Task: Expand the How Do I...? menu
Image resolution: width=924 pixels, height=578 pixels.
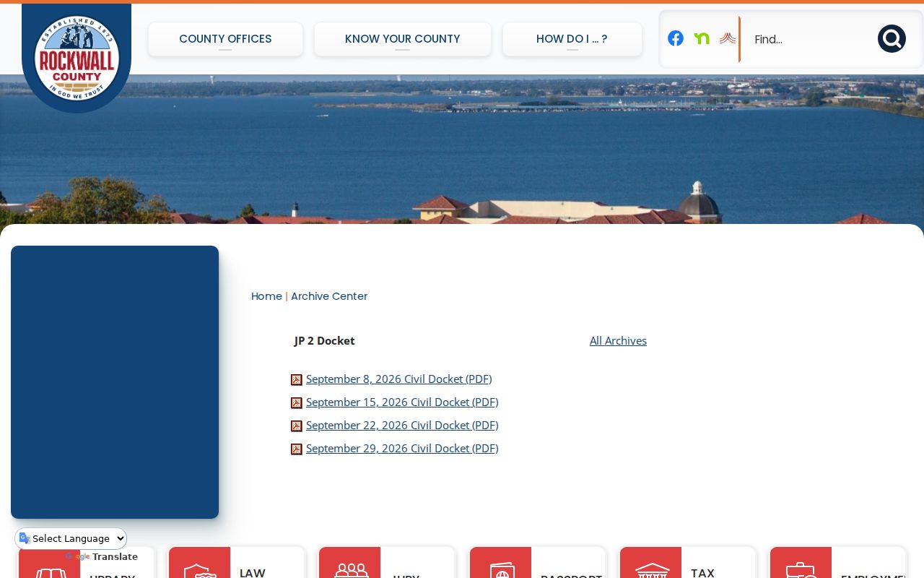Action: click(572, 39)
